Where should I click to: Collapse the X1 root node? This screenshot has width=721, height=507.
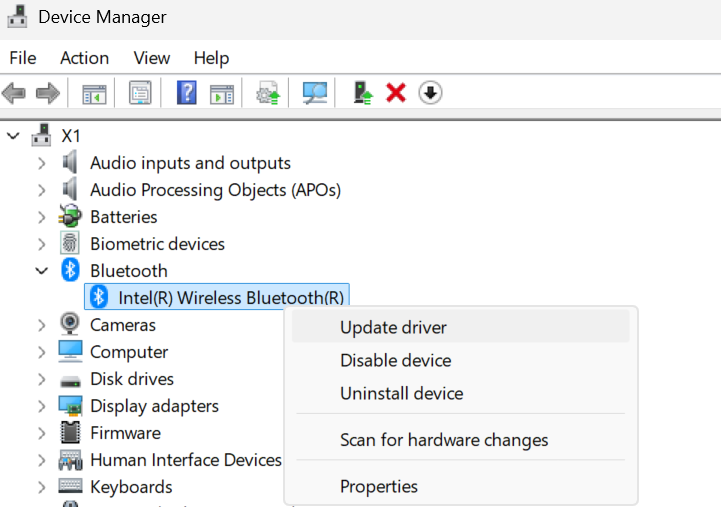pyautogui.click(x=13, y=136)
